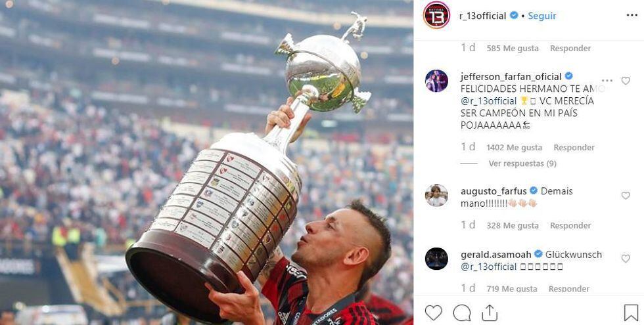The image size is (644, 325).
Task: Open jefferson_farfan_oficial's profile picture
Action: [436, 81]
